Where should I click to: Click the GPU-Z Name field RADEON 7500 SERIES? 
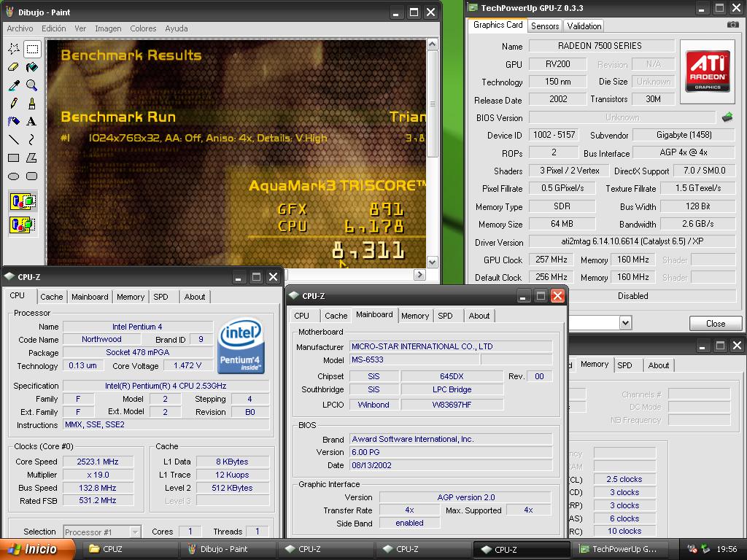[x=602, y=46]
